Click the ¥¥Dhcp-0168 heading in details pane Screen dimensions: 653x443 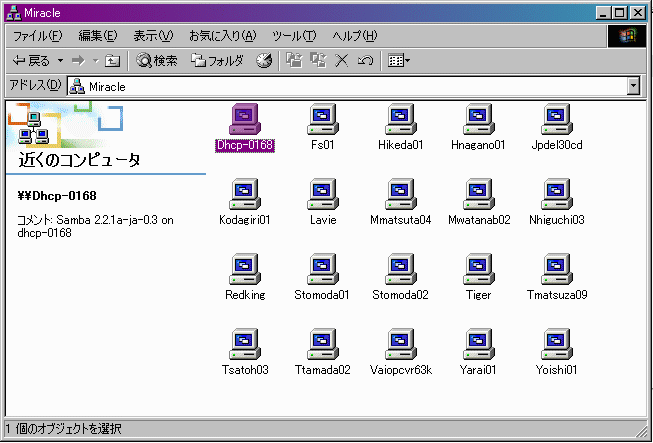pos(57,196)
